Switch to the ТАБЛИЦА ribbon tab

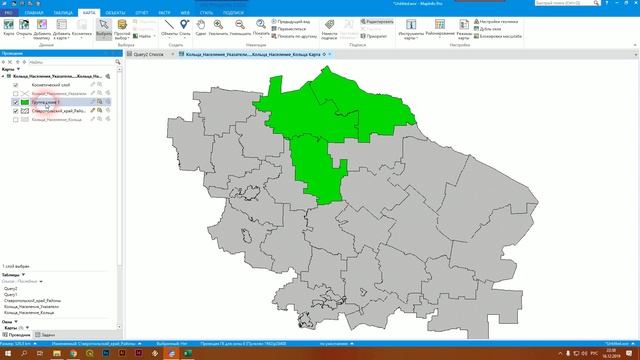coord(63,13)
